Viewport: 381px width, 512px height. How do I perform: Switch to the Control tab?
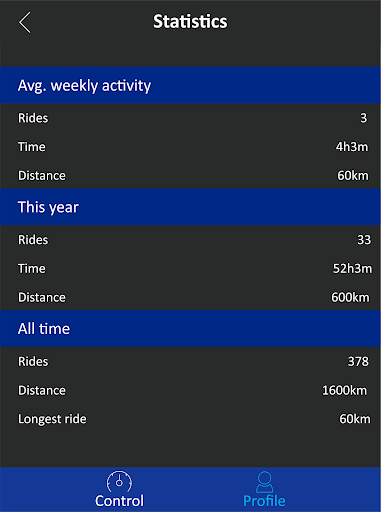pos(119,489)
